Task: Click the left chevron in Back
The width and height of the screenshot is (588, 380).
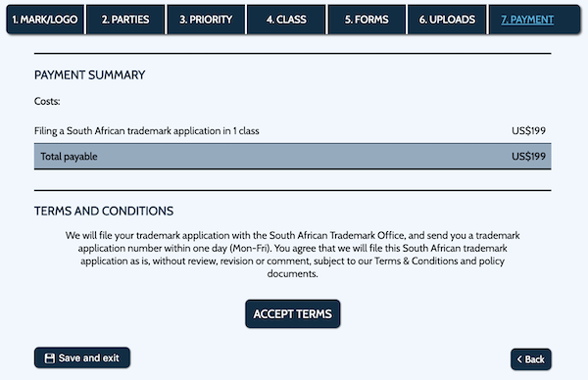Action: (519, 359)
